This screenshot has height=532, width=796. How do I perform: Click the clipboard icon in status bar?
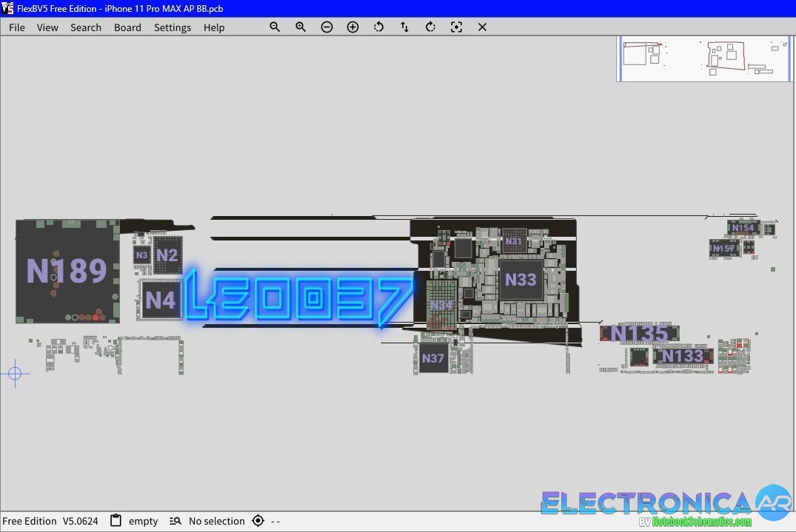116,521
